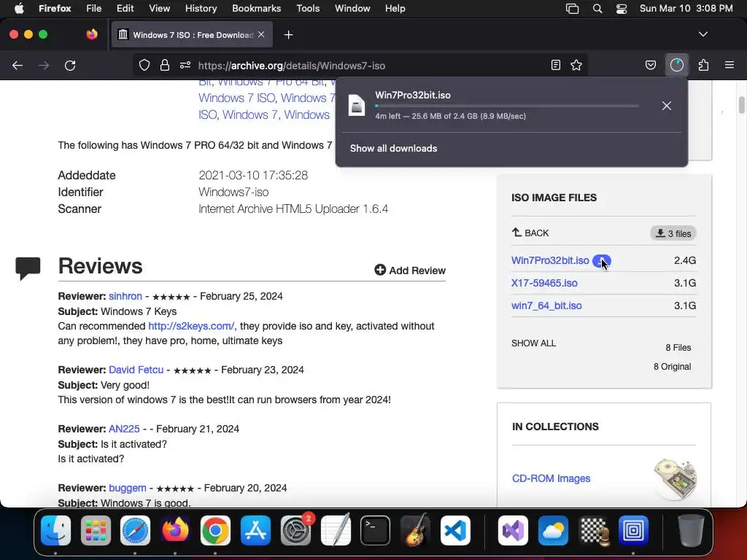Screen dimensions: 747x560
Task: Click Show all downloads
Action: point(393,149)
